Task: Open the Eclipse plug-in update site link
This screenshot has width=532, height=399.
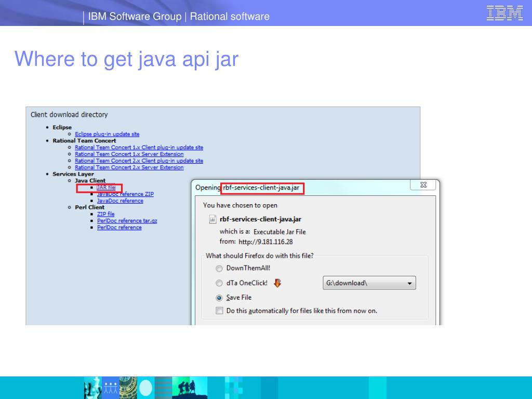Action: point(107,134)
